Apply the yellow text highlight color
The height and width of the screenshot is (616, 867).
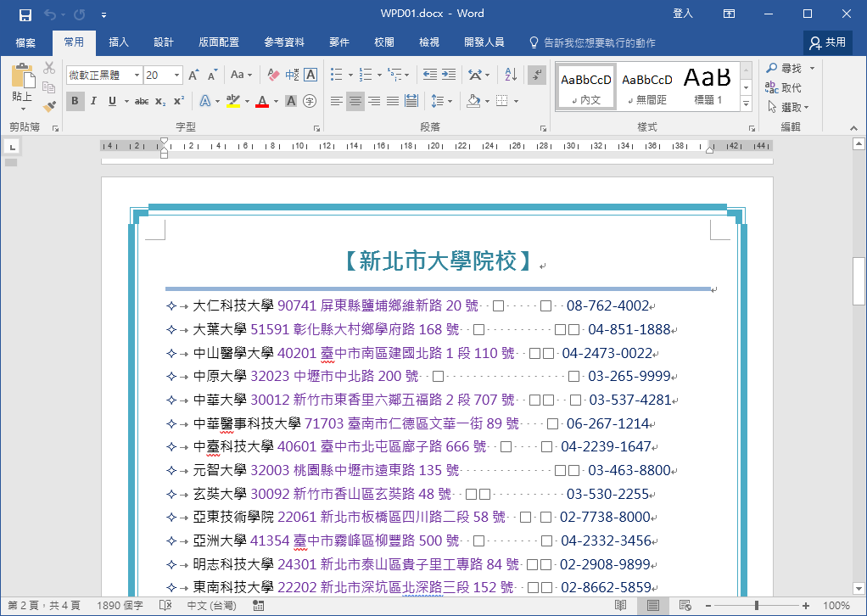(233, 101)
